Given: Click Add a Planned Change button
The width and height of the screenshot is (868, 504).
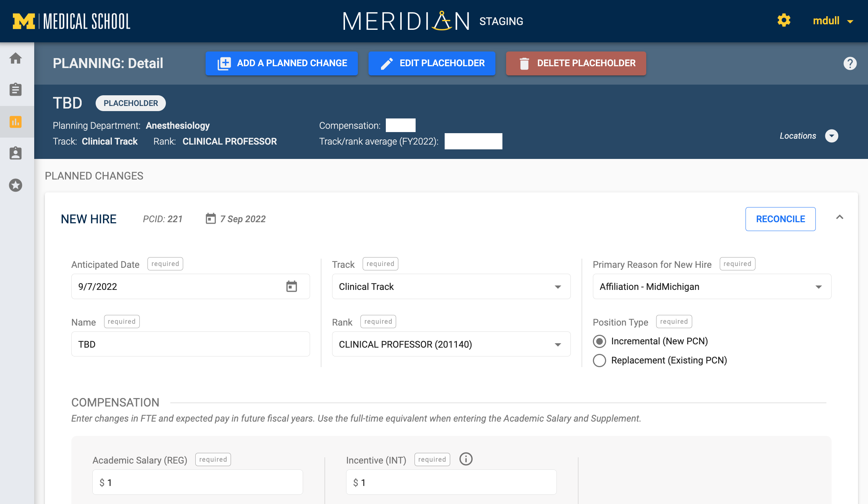Looking at the screenshot, I should (x=282, y=63).
